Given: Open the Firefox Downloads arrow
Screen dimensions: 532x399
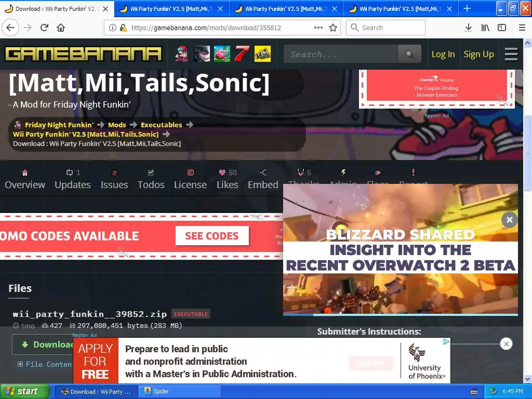Looking at the screenshot, I should point(469,28).
